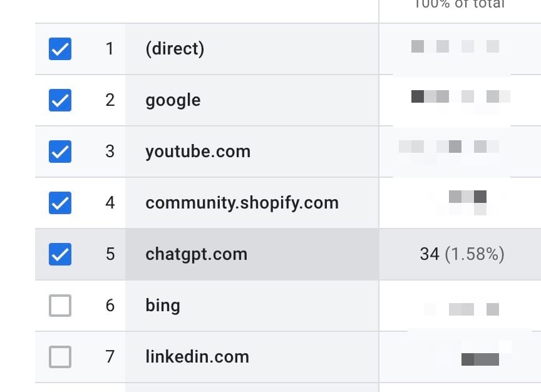Click the blurred value for linkedin.com
Viewport: 541px width, 392px height.
(x=480, y=359)
